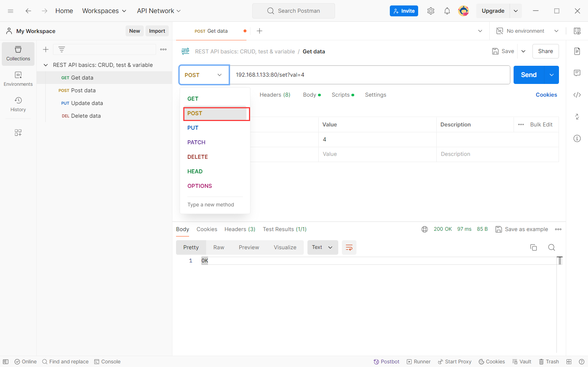Viewport: 588px width, 367px height.
Task: Collapse the REST API basics collection
Action: (46, 65)
